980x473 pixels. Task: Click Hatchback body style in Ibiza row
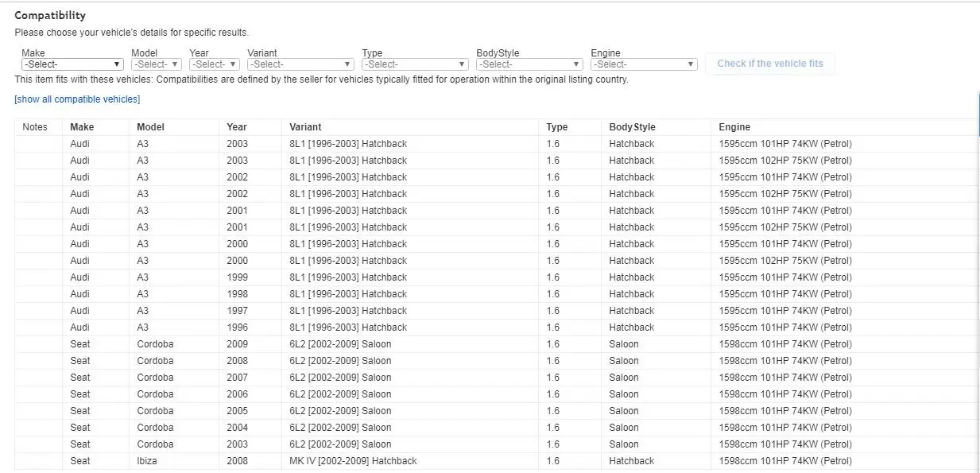pyautogui.click(x=632, y=461)
